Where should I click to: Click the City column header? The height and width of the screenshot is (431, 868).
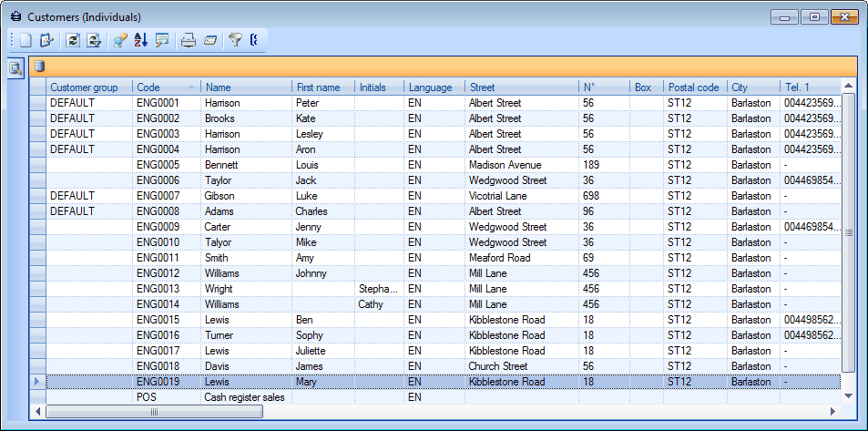(752, 87)
